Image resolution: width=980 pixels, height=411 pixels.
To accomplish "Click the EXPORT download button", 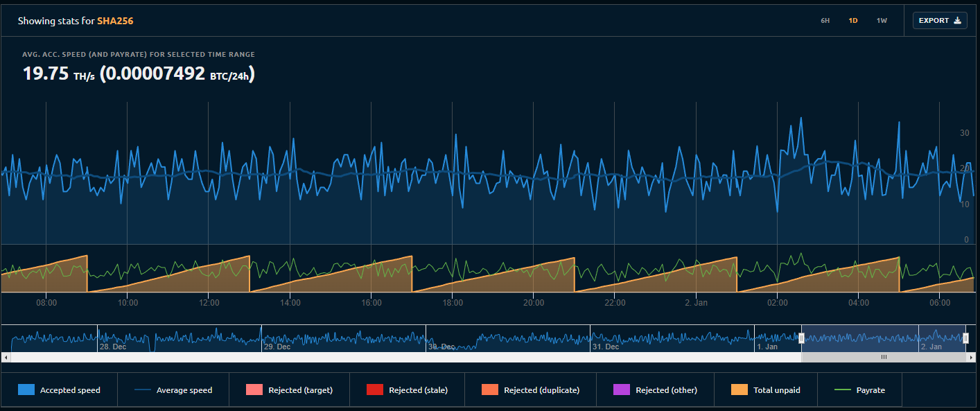I will point(939,21).
